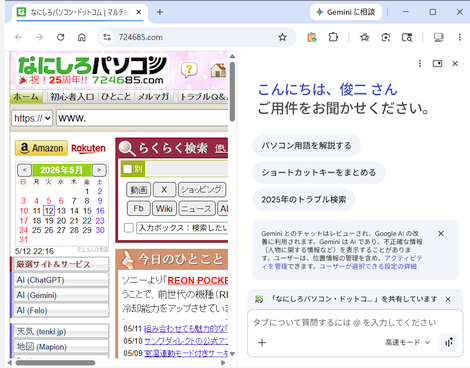This screenshot has width=470, height=368.
Task: Click the Gemini に相談 button
Action: tap(346, 12)
